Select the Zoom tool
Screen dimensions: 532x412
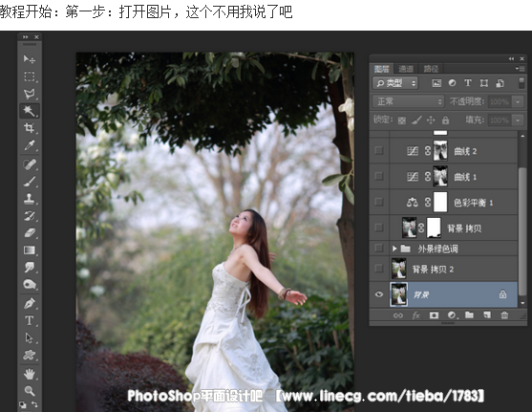30,391
